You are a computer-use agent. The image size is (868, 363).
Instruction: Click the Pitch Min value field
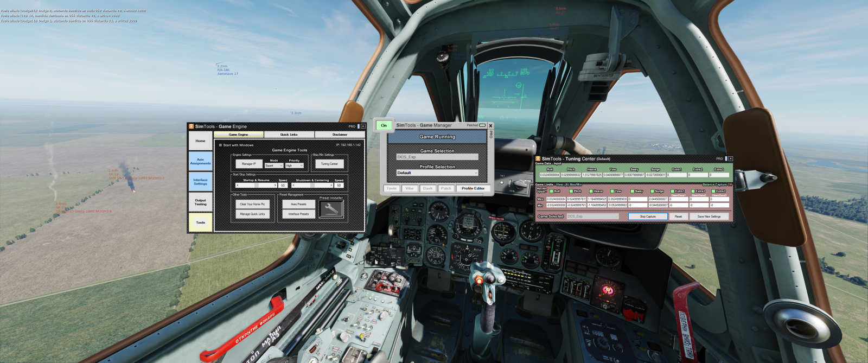[x=577, y=205]
